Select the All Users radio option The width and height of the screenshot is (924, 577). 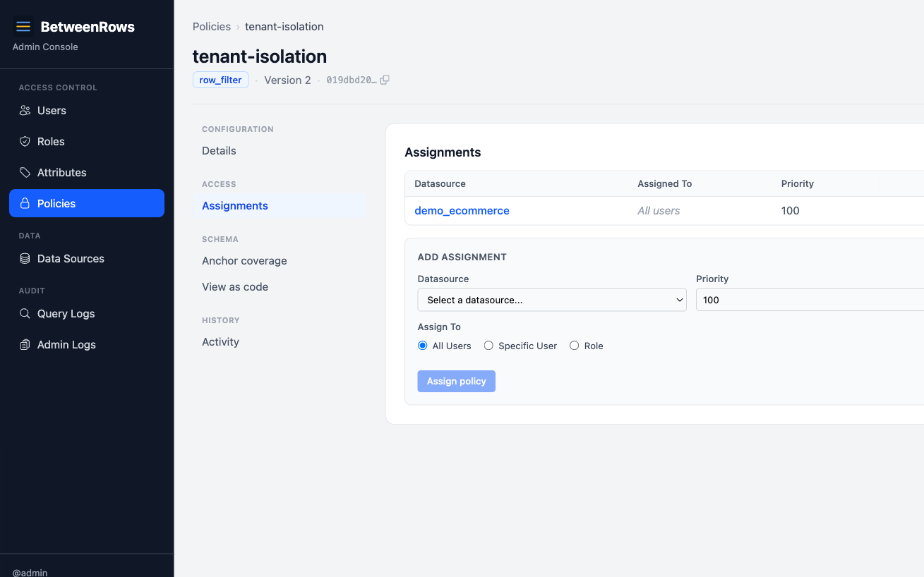tap(423, 346)
